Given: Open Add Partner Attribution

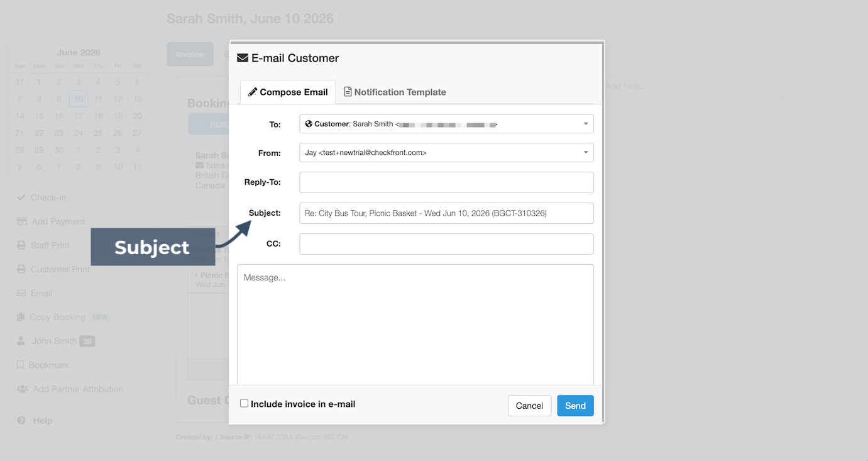Looking at the screenshot, I should [x=79, y=389].
